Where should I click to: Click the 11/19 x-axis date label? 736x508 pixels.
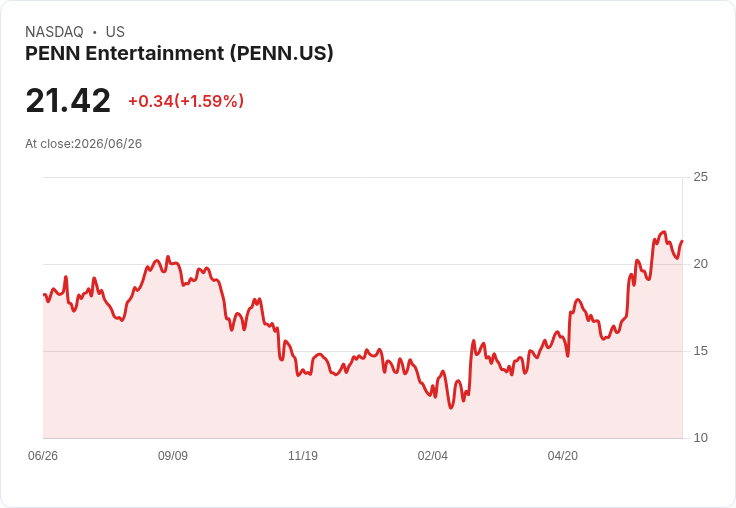303,456
